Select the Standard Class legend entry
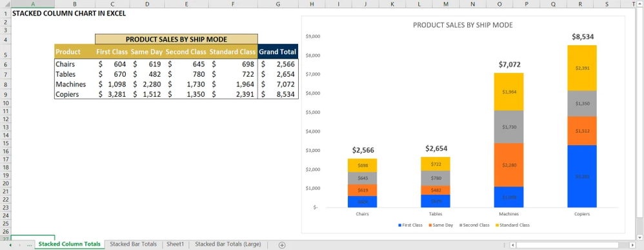The height and width of the screenshot is (250, 644). [514, 225]
